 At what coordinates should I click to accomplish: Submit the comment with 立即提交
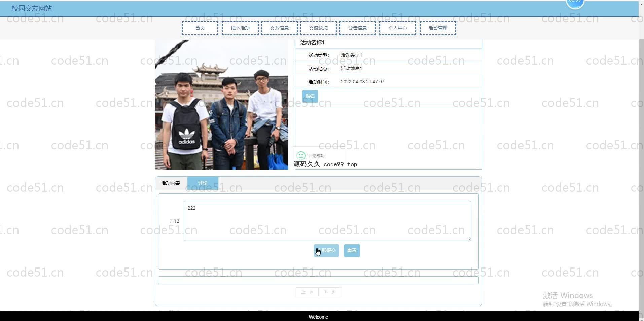click(x=326, y=251)
